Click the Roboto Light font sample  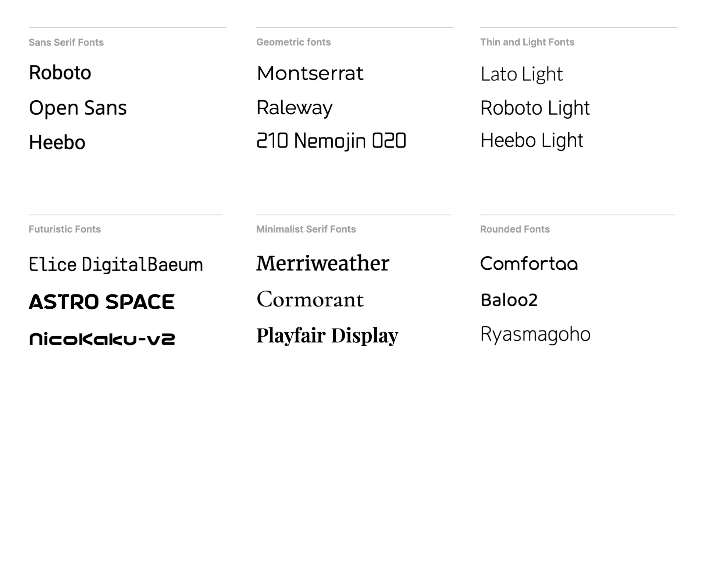[535, 108]
